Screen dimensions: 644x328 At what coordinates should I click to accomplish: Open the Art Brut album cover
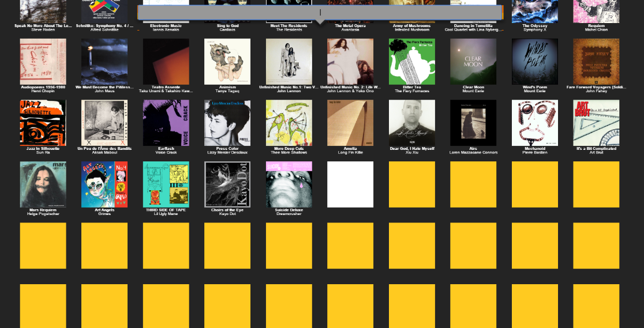point(596,123)
